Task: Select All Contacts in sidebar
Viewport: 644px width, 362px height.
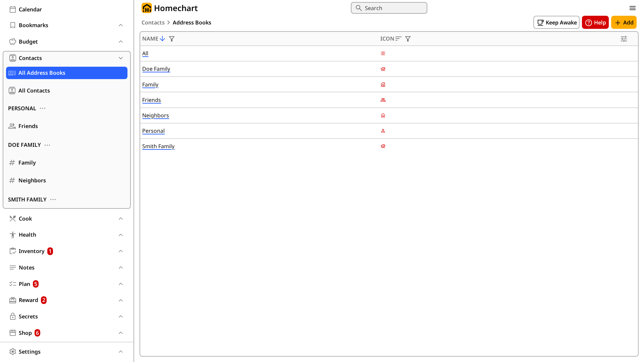Action: (34, 90)
